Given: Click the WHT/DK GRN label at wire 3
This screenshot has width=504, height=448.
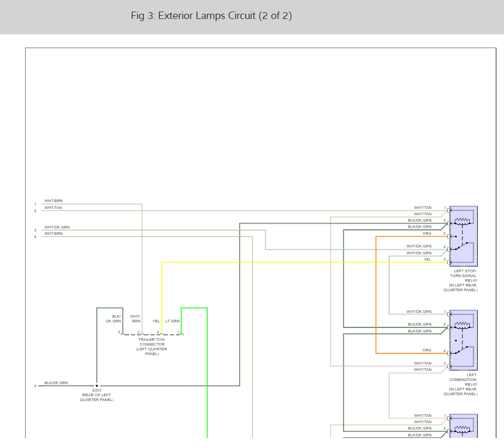Looking at the screenshot, I should pyautogui.click(x=57, y=227).
